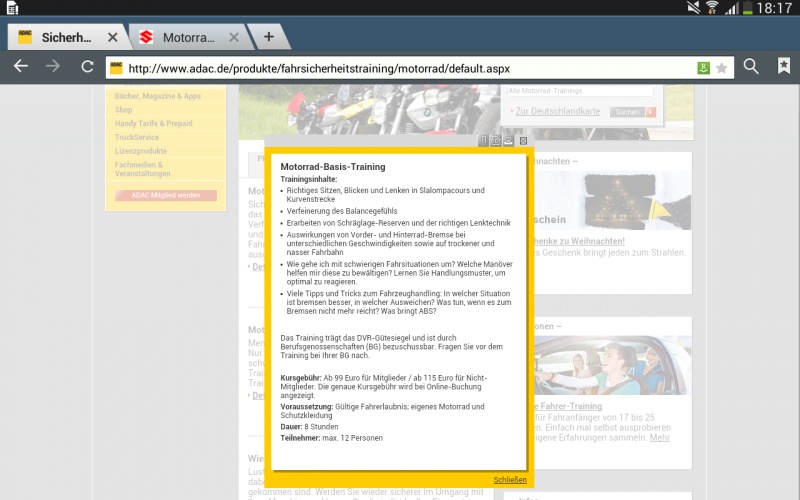
Task: Close the Motorra... browser tab
Action: (x=234, y=37)
